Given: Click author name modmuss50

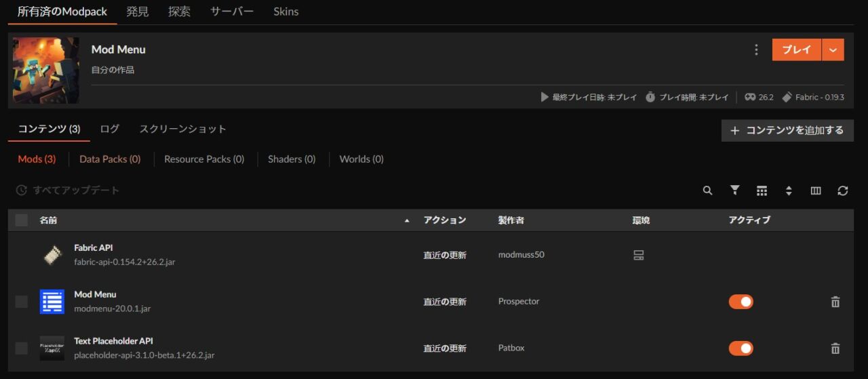Looking at the screenshot, I should pos(521,255).
